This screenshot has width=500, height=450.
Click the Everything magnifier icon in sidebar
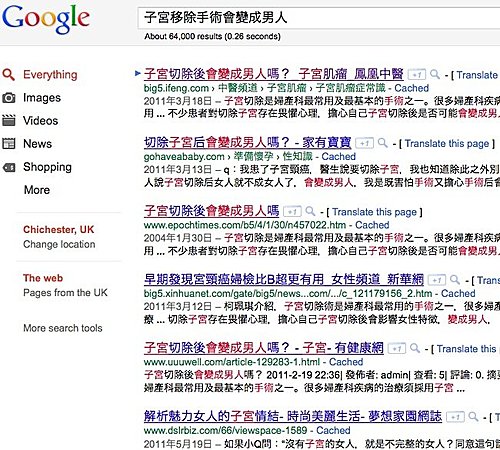pos(8,75)
